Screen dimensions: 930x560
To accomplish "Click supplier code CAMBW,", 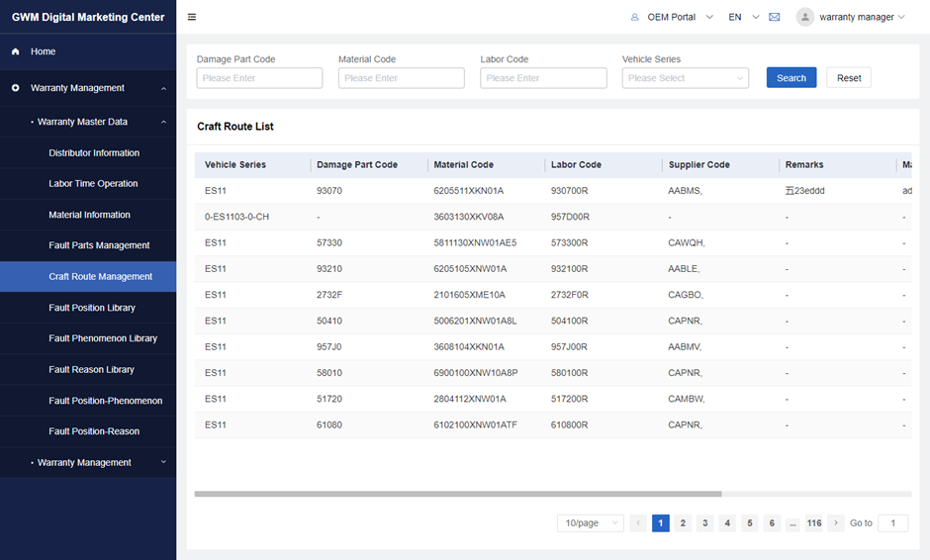I will [687, 400].
